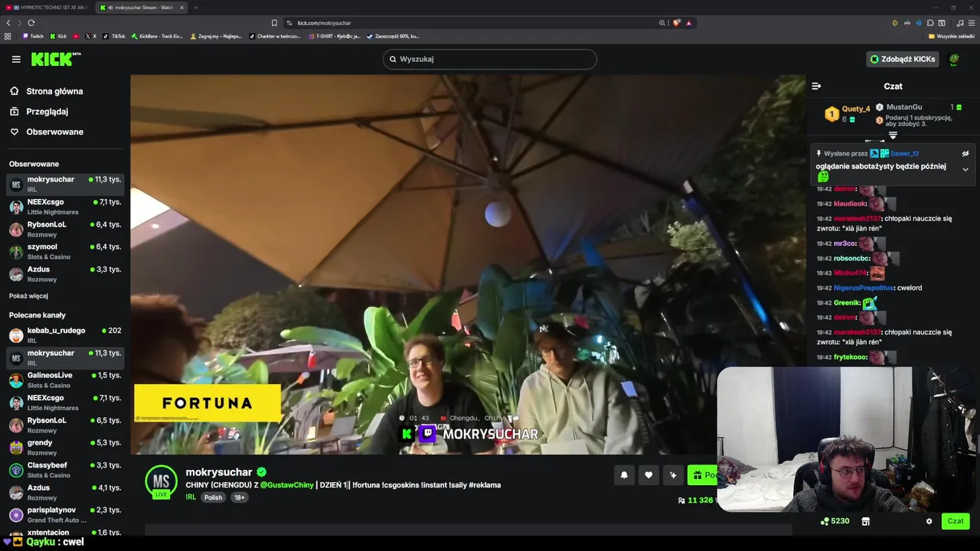The image size is (980, 551).
Task: Open Twitch bookmark
Action: click(33, 36)
